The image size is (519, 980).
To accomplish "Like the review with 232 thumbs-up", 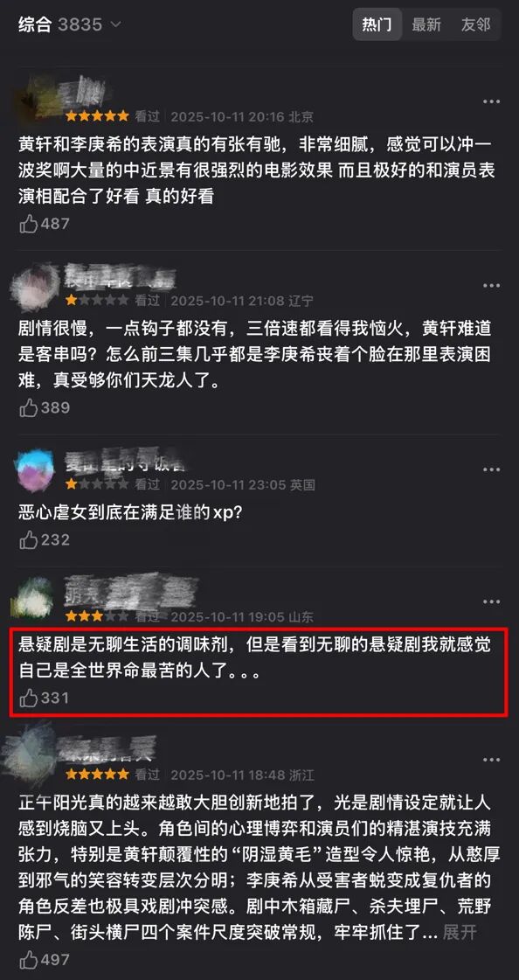I will [44, 539].
